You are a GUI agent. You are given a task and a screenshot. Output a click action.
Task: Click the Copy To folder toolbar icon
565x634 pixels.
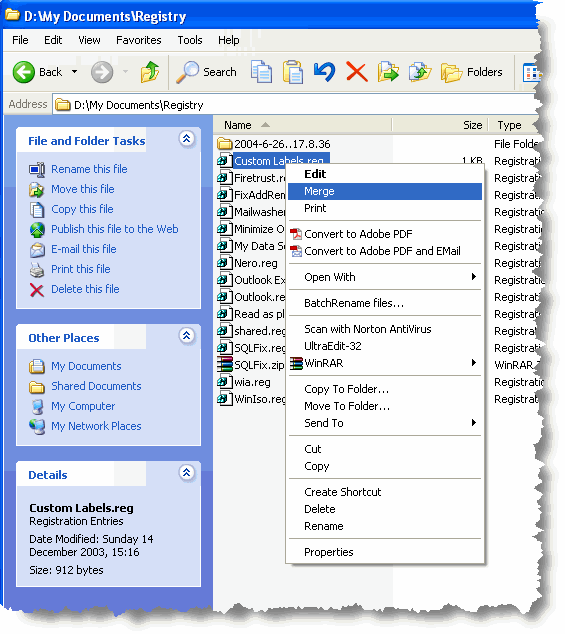(x=420, y=72)
